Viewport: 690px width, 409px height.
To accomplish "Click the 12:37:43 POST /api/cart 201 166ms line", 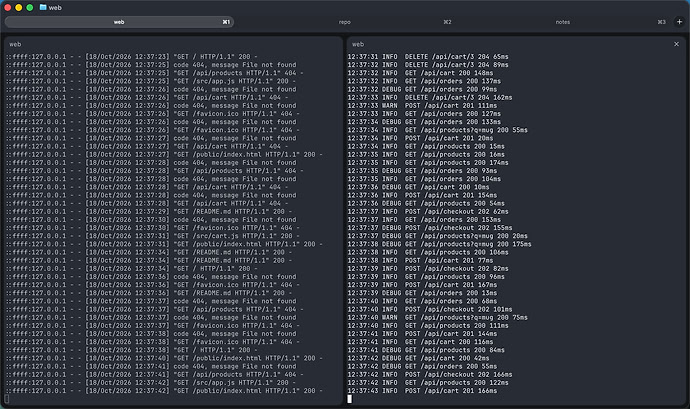I will point(422,391).
